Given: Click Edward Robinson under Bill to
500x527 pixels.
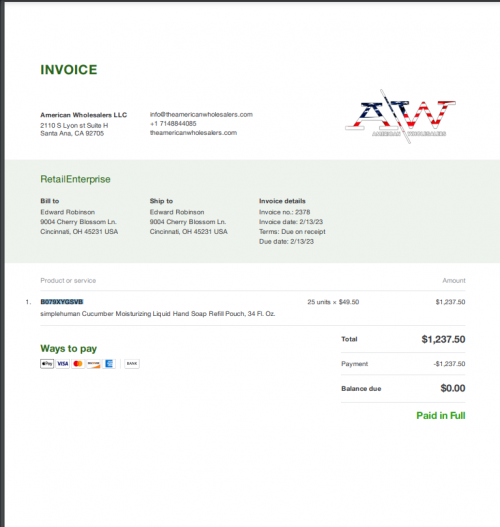Looking at the screenshot, I should [x=68, y=212].
